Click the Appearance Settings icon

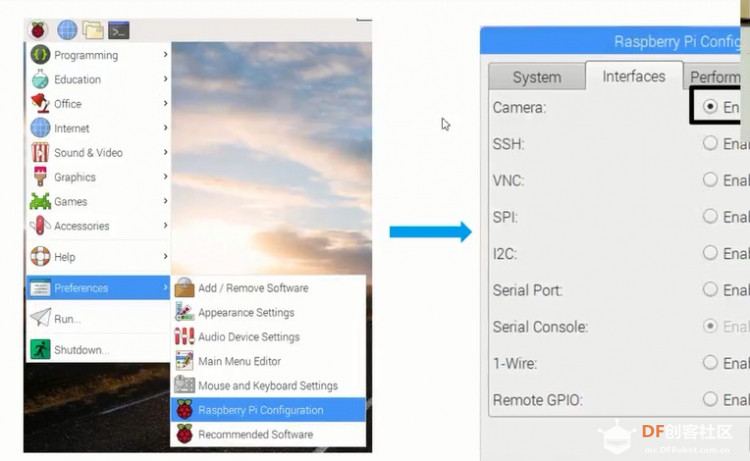coord(185,312)
